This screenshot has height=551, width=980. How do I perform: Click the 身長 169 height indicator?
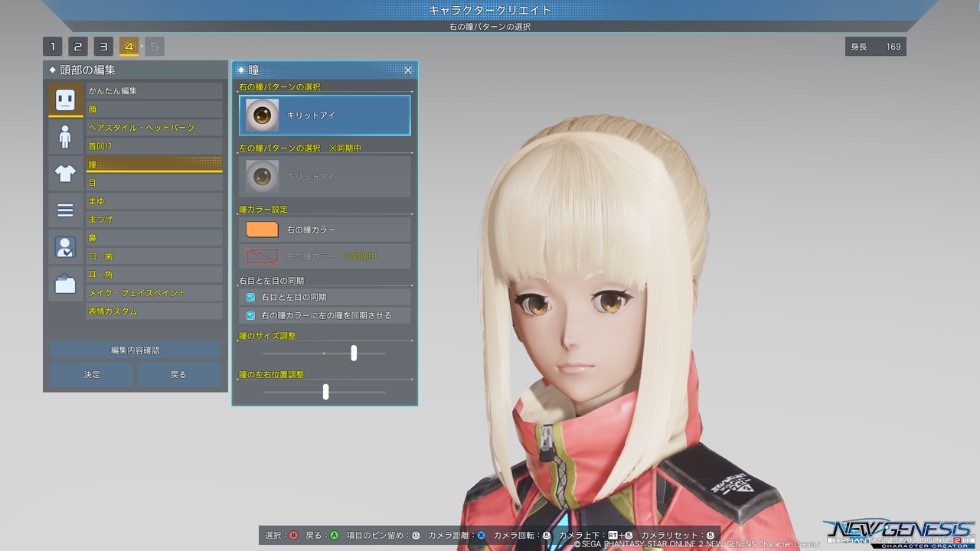pyautogui.click(x=876, y=47)
